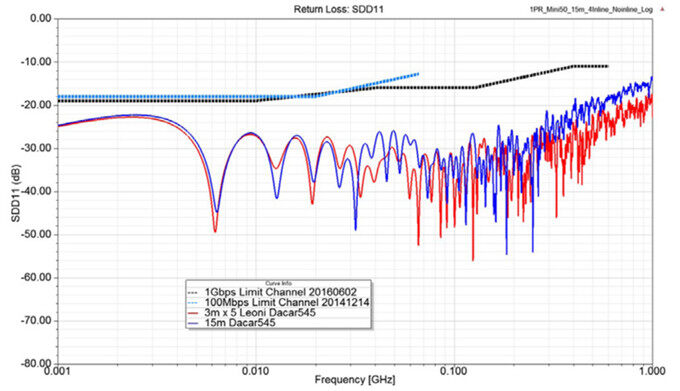Click the black 1Gbps limit plateau near -10 dB
680x391 pixels.
tap(591, 66)
